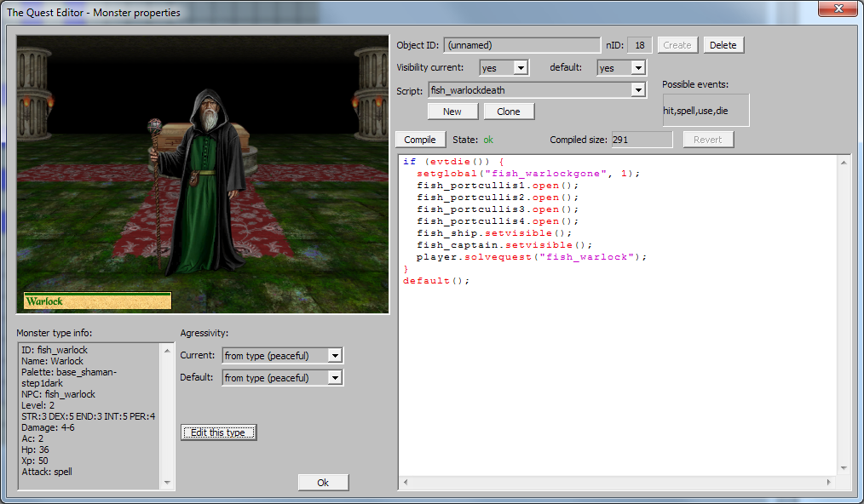The width and height of the screenshot is (864, 504).
Task: Click the Create button
Action: pyautogui.click(x=677, y=45)
